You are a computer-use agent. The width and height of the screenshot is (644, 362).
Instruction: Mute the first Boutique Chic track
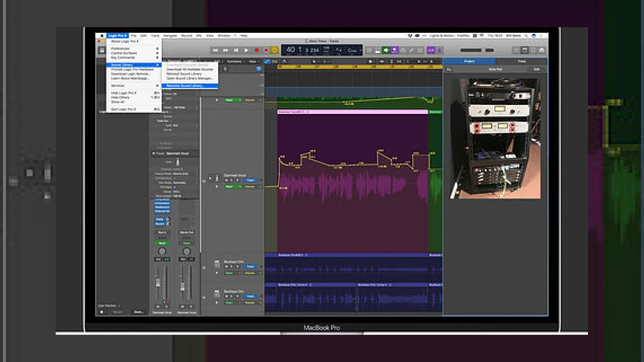click(x=226, y=267)
